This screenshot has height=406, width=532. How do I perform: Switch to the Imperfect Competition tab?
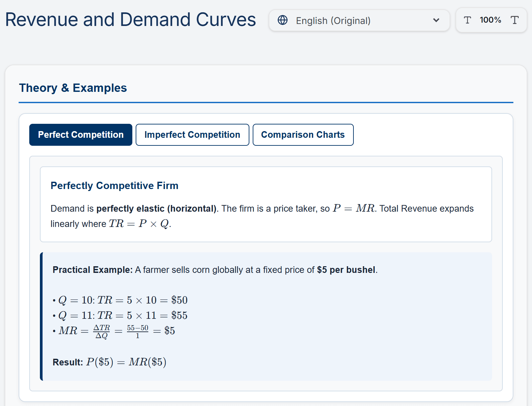point(192,135)
